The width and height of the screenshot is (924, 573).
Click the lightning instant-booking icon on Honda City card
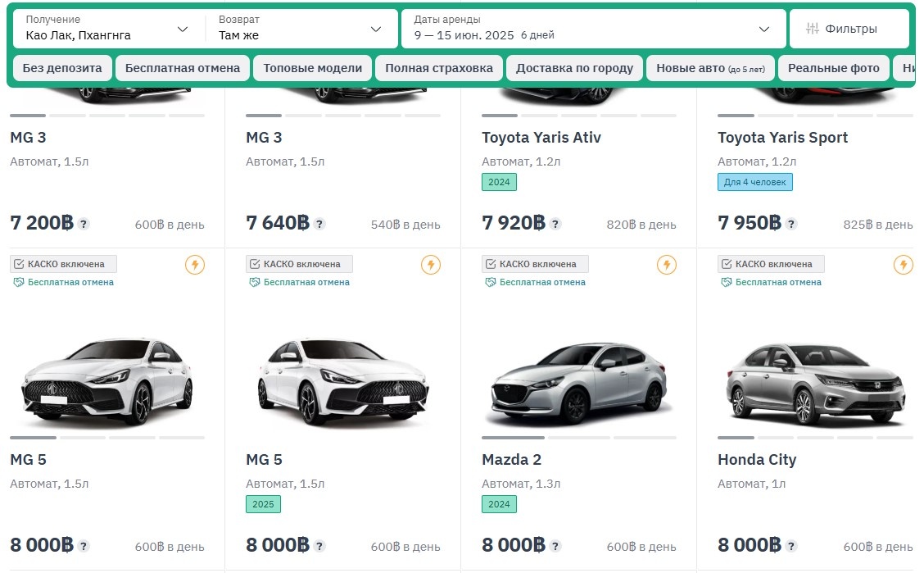pyautogui.click(x=903, y=265)
